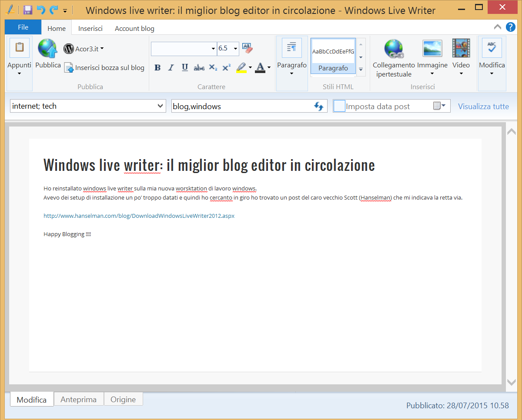Screen dimensions: 522x420
Task: Click the refresh tags arrows icon
Action: [x=319, y=106]
